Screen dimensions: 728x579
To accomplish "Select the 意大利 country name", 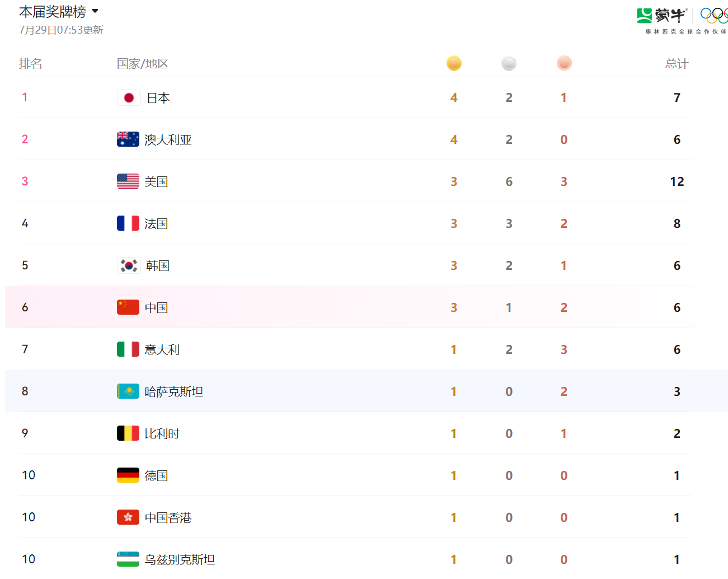I will click(162, 349).
